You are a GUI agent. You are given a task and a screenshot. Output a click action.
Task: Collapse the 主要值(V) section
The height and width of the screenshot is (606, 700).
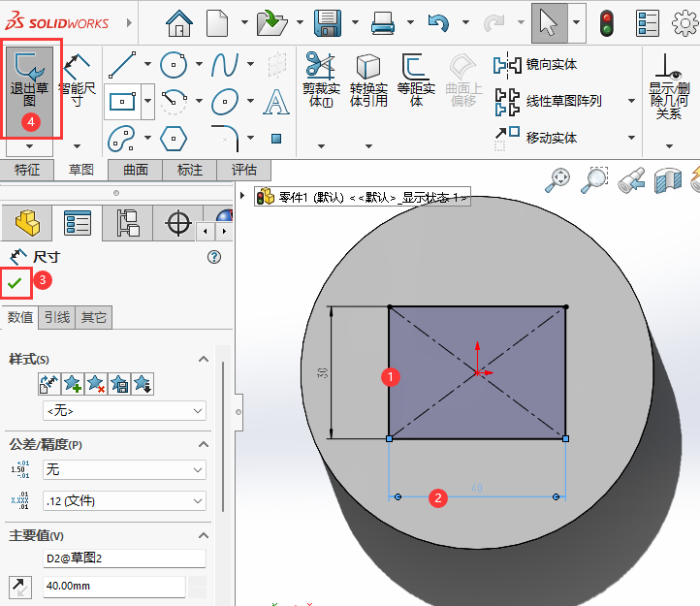204,535
